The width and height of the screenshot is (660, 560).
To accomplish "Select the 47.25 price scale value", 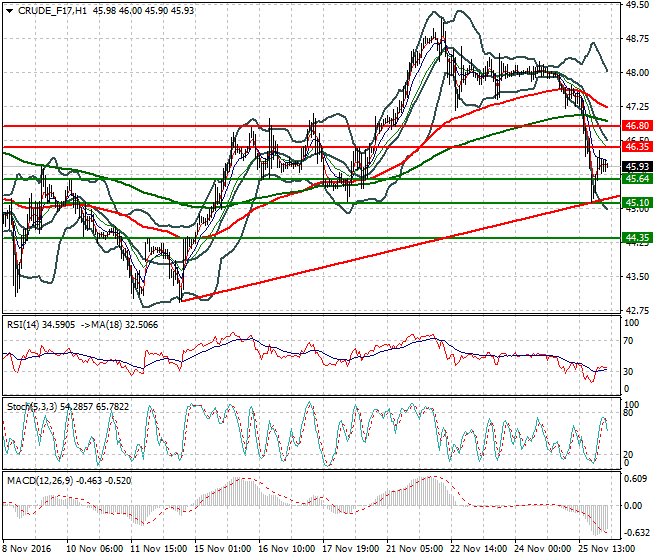I will point(637,107).
